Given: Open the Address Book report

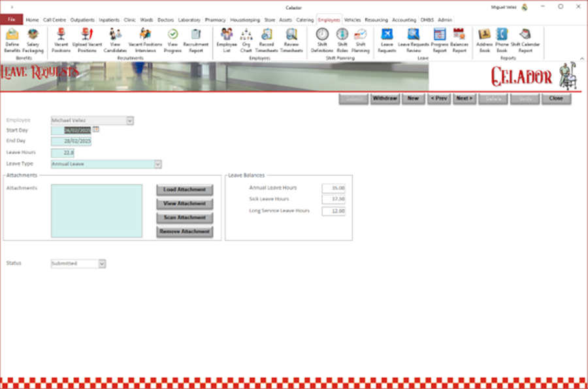Looking at the screenshot, I should click(484, 39).
